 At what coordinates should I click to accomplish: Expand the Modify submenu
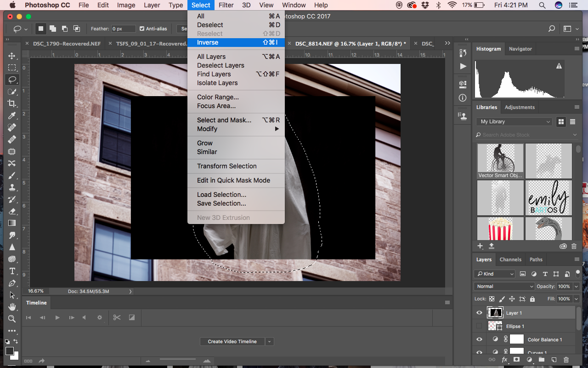pyautogui.click(x=236, y=129)
